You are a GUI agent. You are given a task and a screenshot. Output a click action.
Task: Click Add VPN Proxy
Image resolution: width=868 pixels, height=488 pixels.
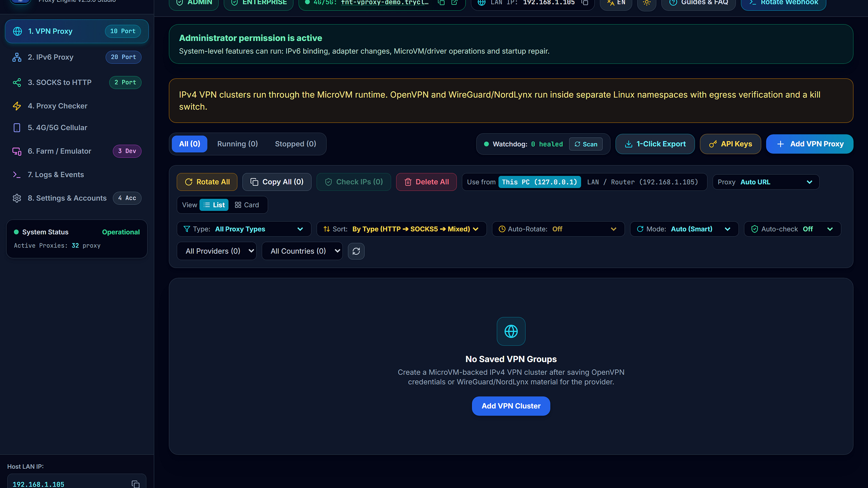[x=810, y=144]
